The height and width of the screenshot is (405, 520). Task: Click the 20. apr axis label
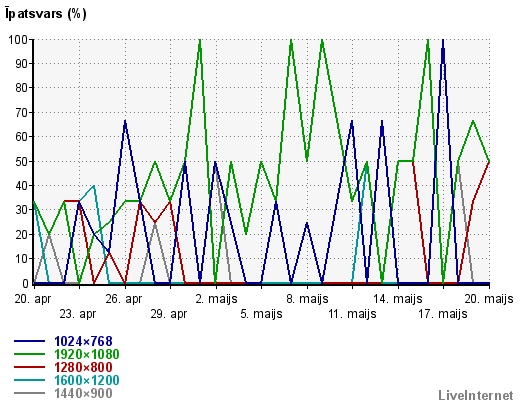tap(33, 299)
